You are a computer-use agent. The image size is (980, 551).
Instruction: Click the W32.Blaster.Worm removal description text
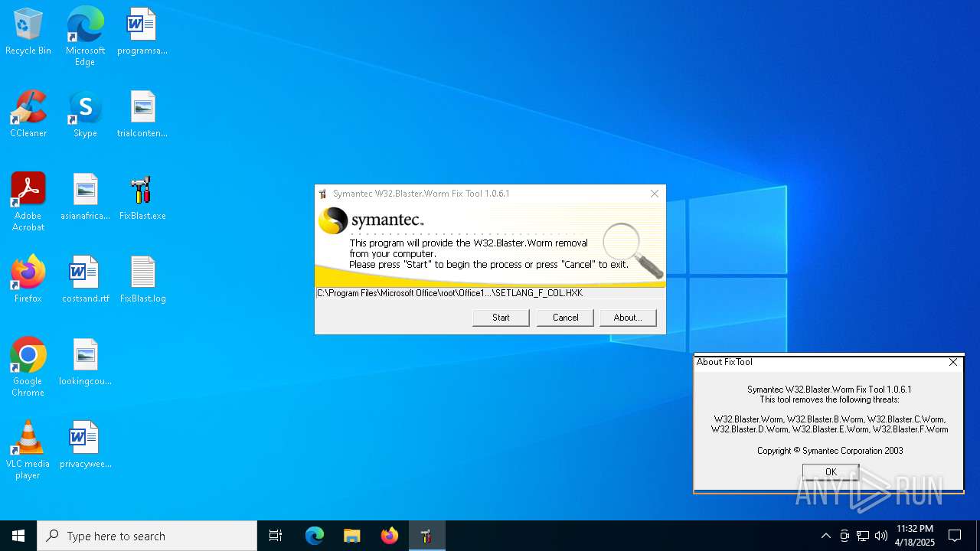click(488, 253)
